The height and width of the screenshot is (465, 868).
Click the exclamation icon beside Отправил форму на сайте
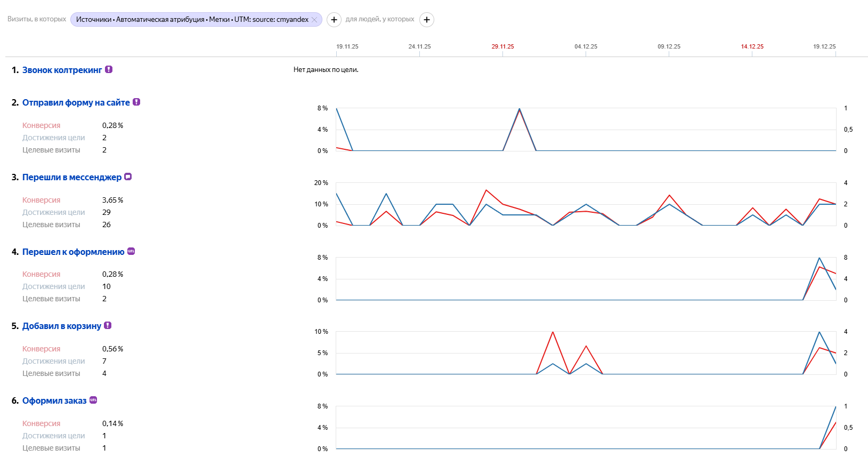coord(136,102)
